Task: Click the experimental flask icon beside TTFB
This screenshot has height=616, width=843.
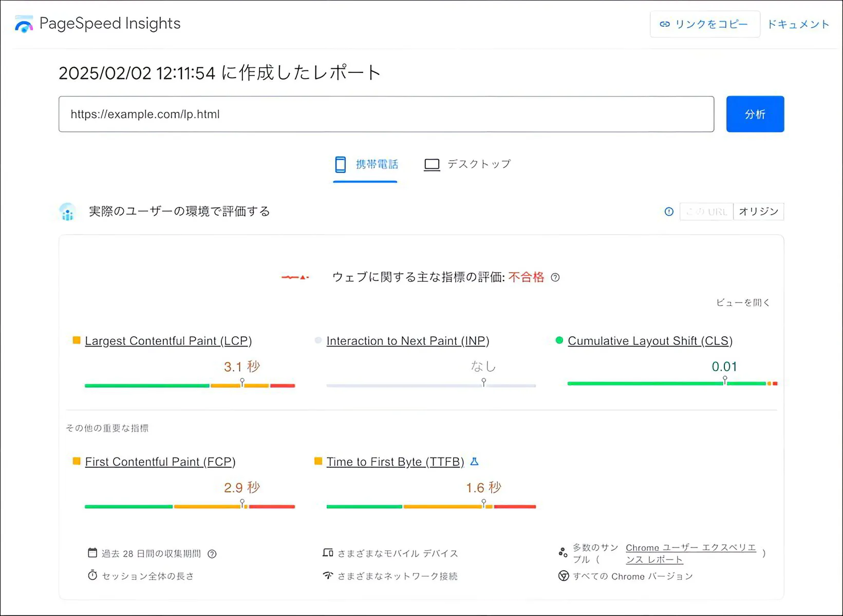Action: click(x=474, y=461)
